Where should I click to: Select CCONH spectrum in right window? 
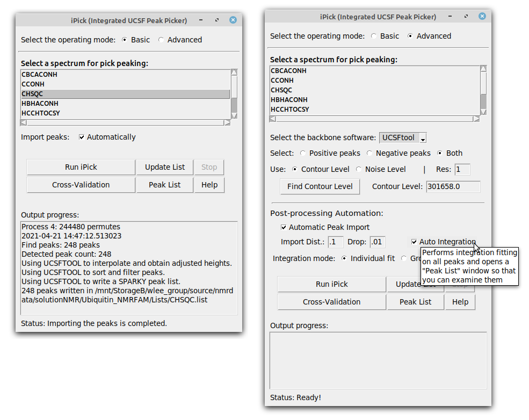[x=374, y=81]
